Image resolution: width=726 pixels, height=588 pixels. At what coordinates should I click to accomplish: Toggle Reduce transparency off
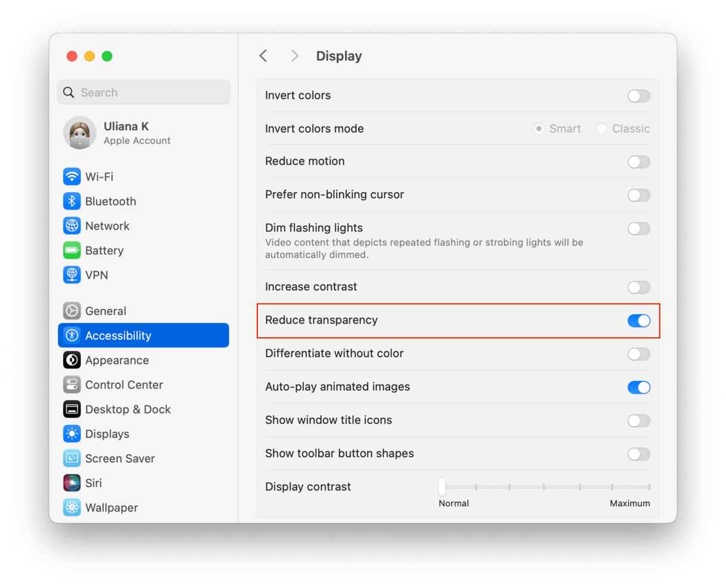click(639, 321)
